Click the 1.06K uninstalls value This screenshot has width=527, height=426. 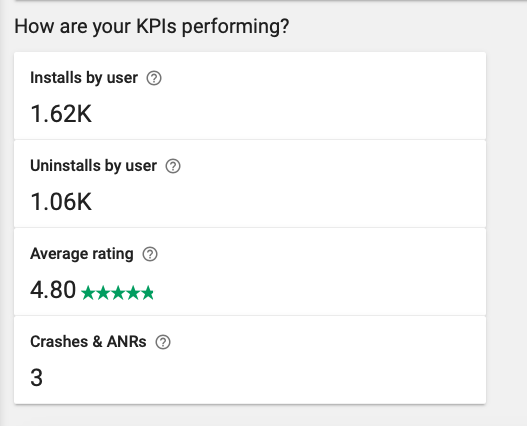pyautogui.click(x=61, y=202)
